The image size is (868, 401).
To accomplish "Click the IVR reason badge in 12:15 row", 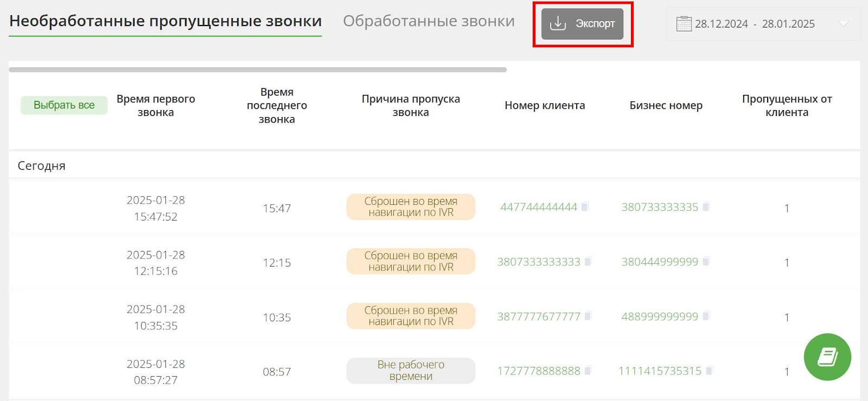I will tap(411, 262).
